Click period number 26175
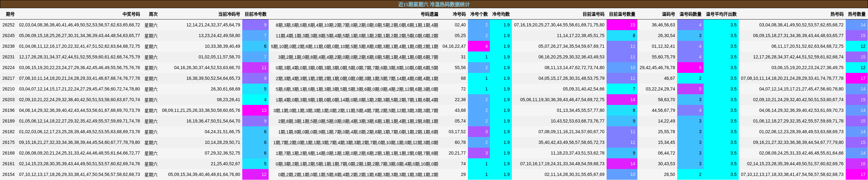Viewport: 868px width, 180px height. 8,142
